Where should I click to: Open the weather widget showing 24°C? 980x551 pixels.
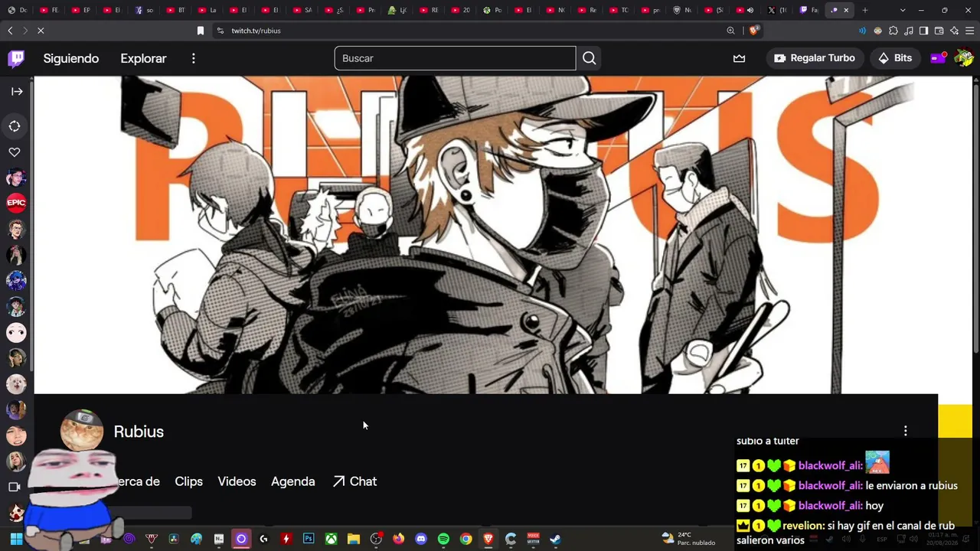pyautogui.click(x=688, y=539)
